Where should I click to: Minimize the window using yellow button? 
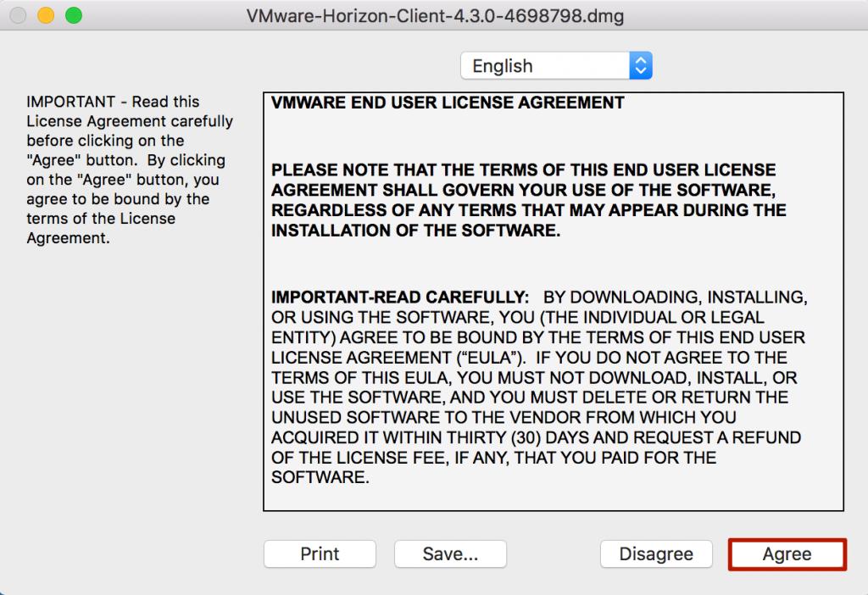click(x=46, y=15)
